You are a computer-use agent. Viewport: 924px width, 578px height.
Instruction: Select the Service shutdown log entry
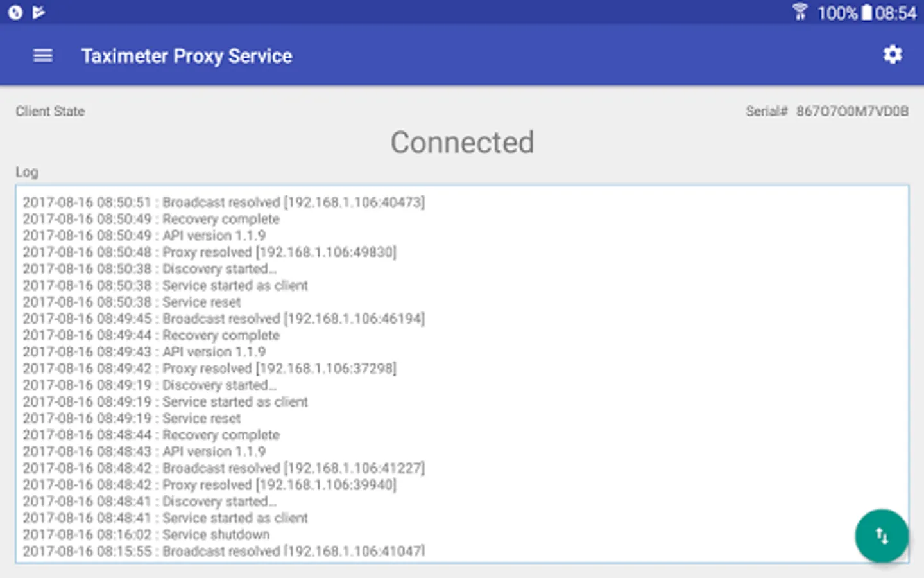[x=146, y=535]
